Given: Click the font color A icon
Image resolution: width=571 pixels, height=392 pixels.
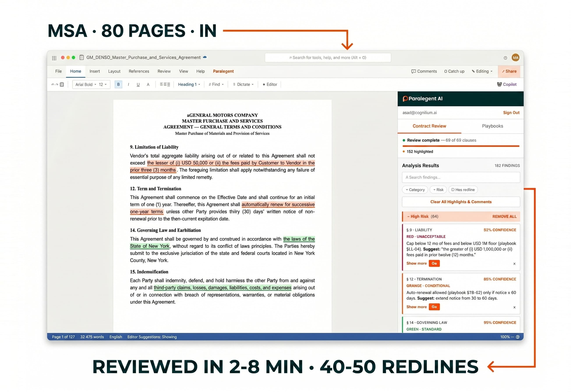Looking at the screenshot, I should 148,84.
